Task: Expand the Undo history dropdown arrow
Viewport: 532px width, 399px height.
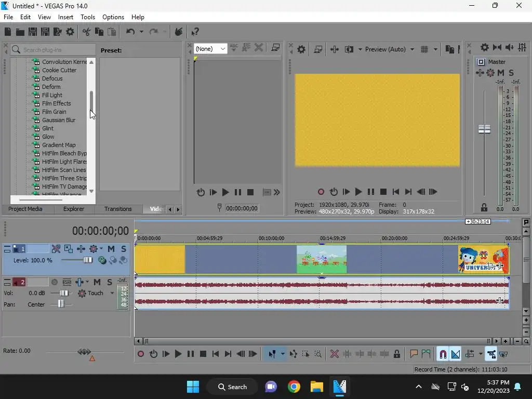Action: click(x=141, y=32)
